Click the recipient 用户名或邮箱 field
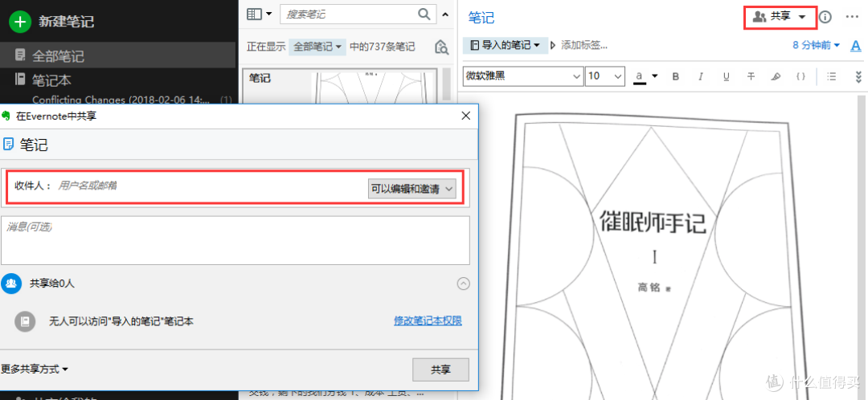 point(211,186)
